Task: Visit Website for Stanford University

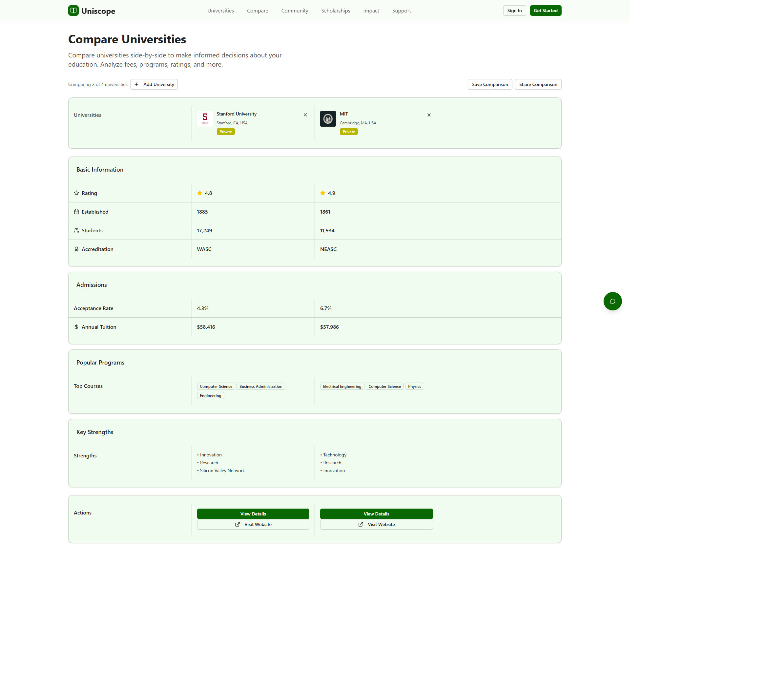Action: [x=253, y=524]
